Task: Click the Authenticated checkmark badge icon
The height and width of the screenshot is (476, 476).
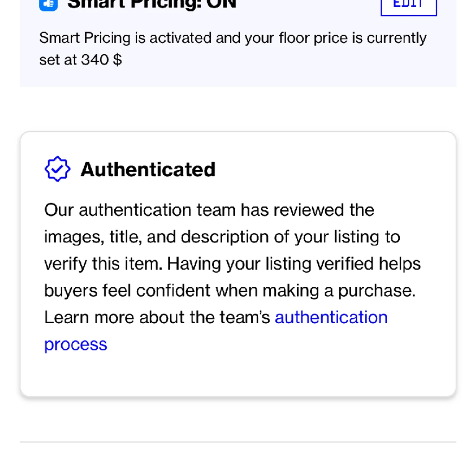Action: (x=57, y=169)
